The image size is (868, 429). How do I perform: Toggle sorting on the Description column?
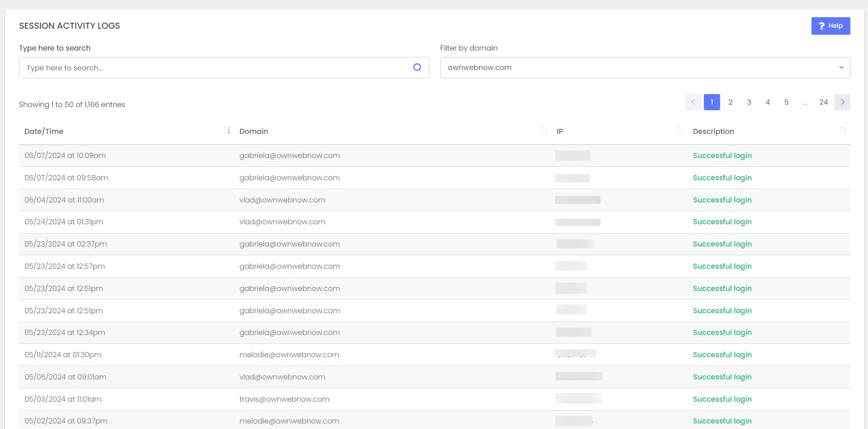[843, 130]
